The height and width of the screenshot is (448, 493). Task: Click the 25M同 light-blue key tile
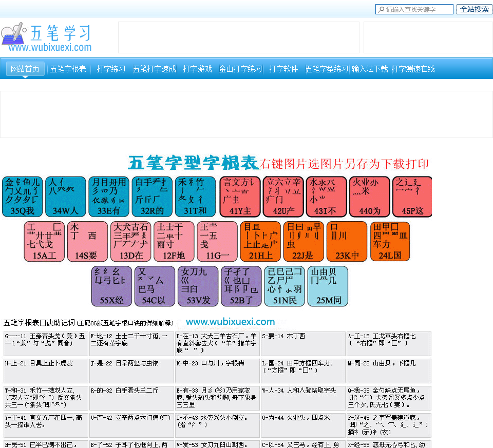(x=328, y=286)
